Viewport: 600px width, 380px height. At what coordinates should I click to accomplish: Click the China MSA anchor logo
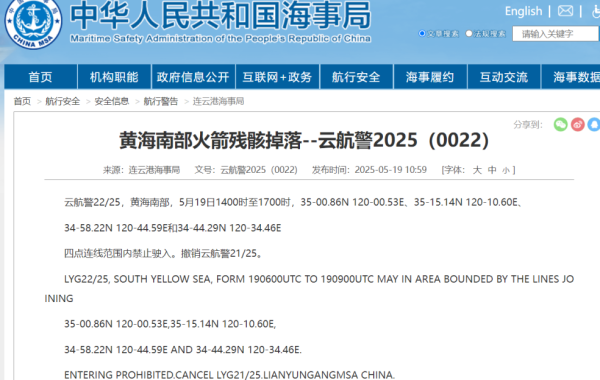(x=33, y=23)
